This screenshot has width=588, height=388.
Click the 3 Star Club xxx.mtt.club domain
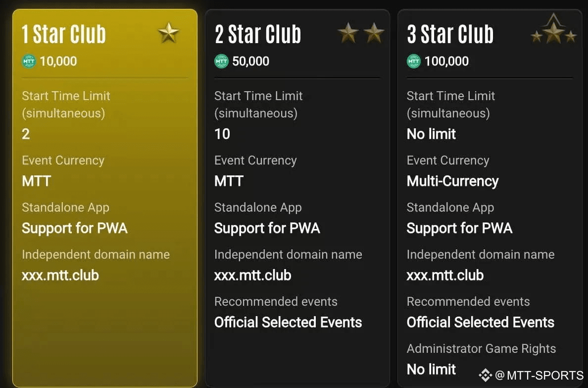pos(445,276)
